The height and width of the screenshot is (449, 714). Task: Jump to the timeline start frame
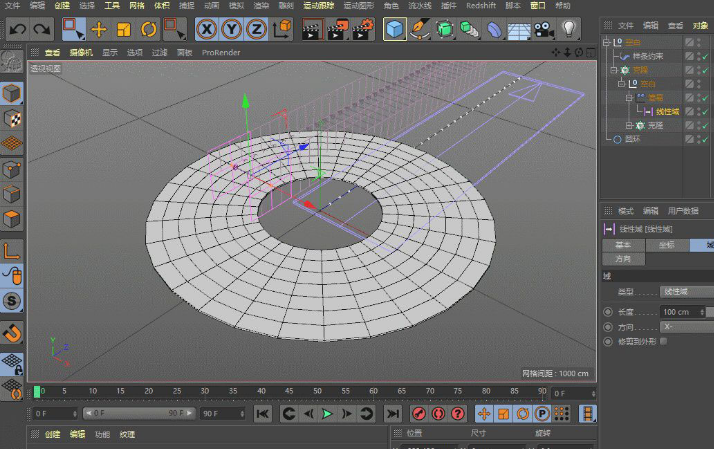[x=262, y=413]
